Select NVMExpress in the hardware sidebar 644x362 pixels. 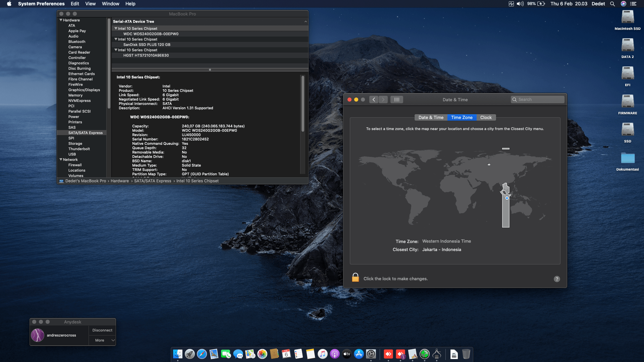pyautogui.click(x=79, y=101)
